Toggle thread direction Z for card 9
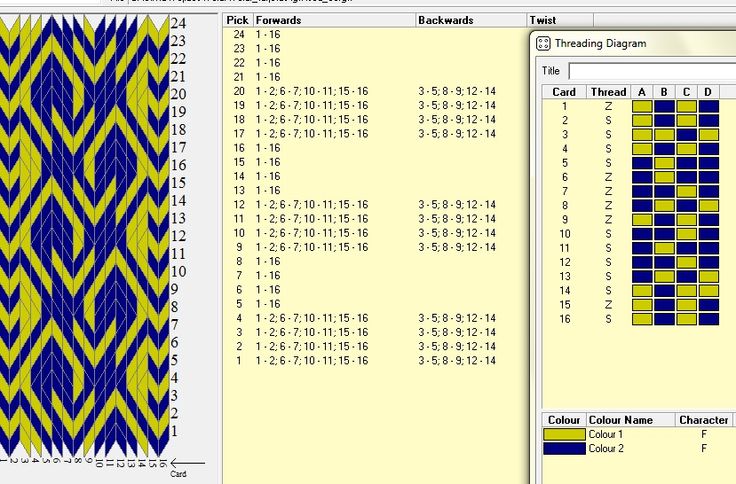This screenshot has width=736, height=484. 608,220
